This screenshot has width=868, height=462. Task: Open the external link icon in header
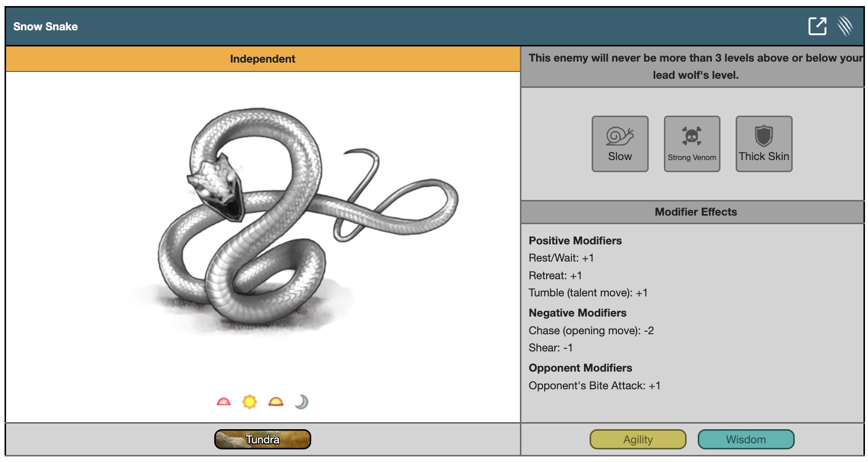[x=817, y=26]
